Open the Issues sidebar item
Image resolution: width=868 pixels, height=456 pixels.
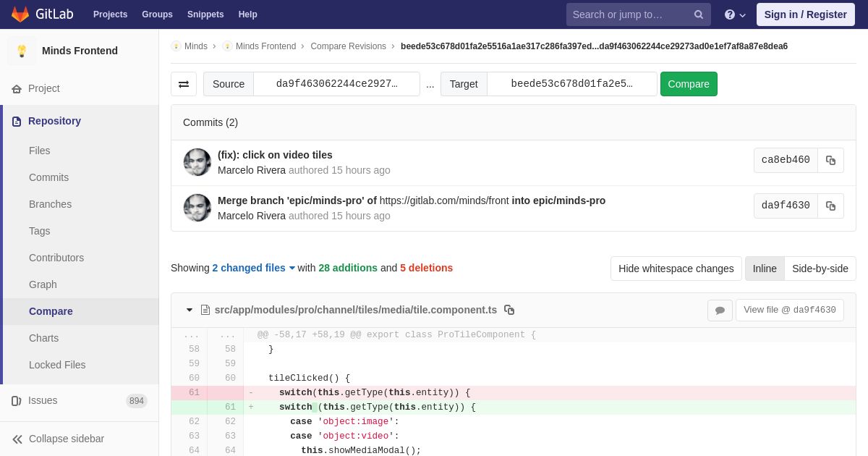click(43, 401)
